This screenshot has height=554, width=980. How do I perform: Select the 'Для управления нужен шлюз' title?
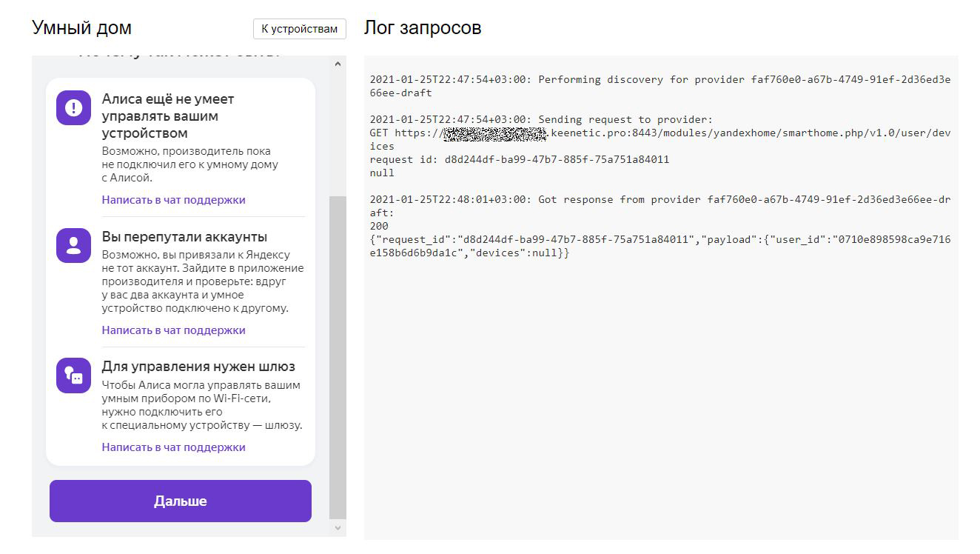[x=198, y=367]
